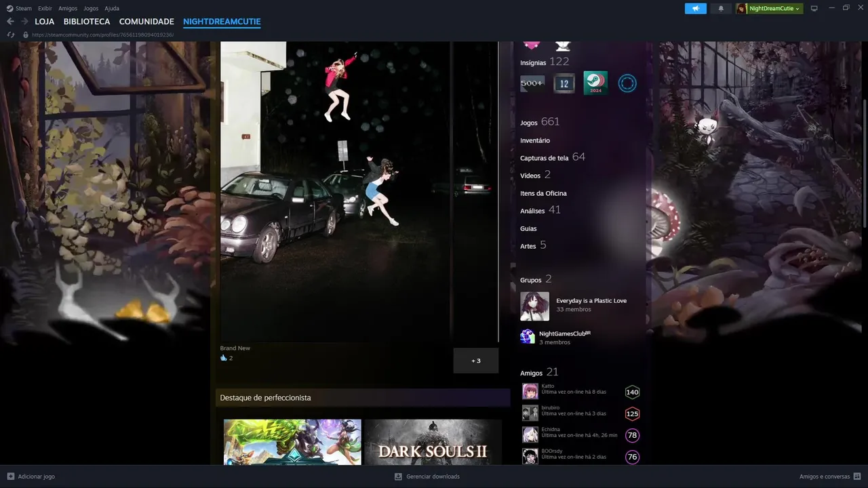
Task: Open the Inventário link
Action: coord(535,140)
